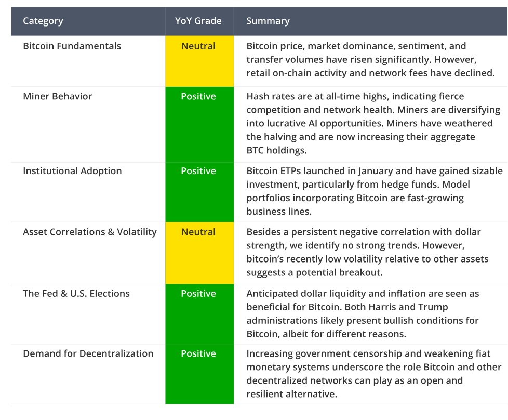Click the green Positive grade for Miner Behavior
This screenshot has width=508, height=420.
click(199, 125)
